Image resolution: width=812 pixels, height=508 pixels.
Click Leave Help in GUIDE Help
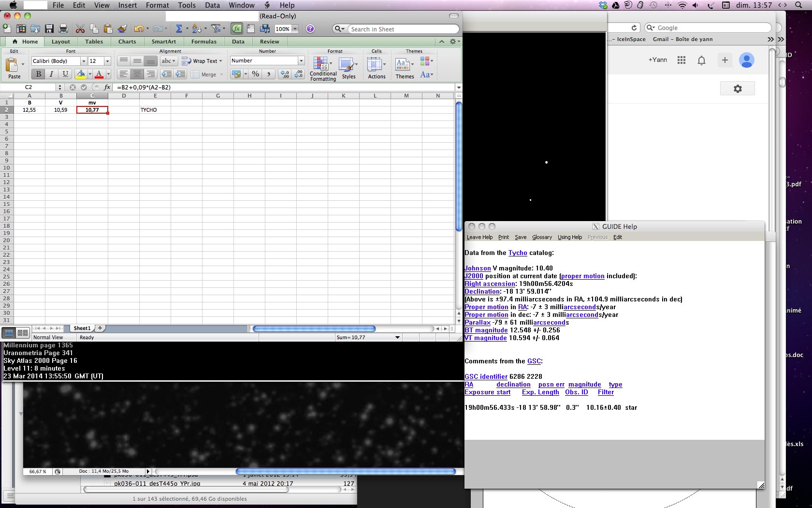click(479, 237)
